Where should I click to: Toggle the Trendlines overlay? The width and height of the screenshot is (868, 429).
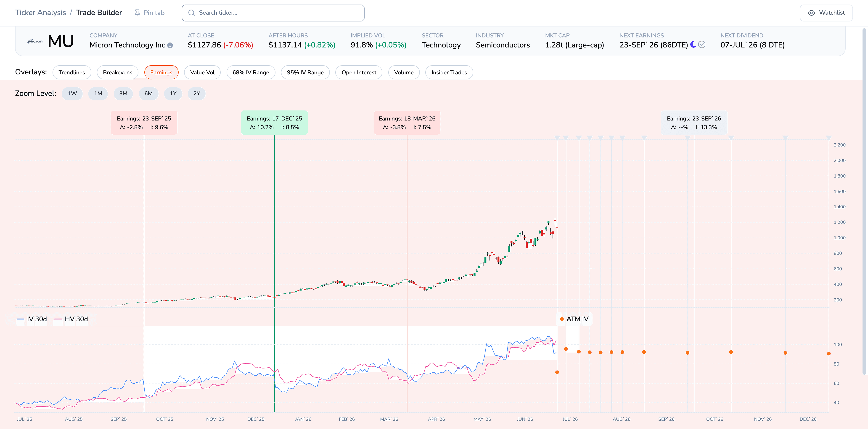(72, 72)
